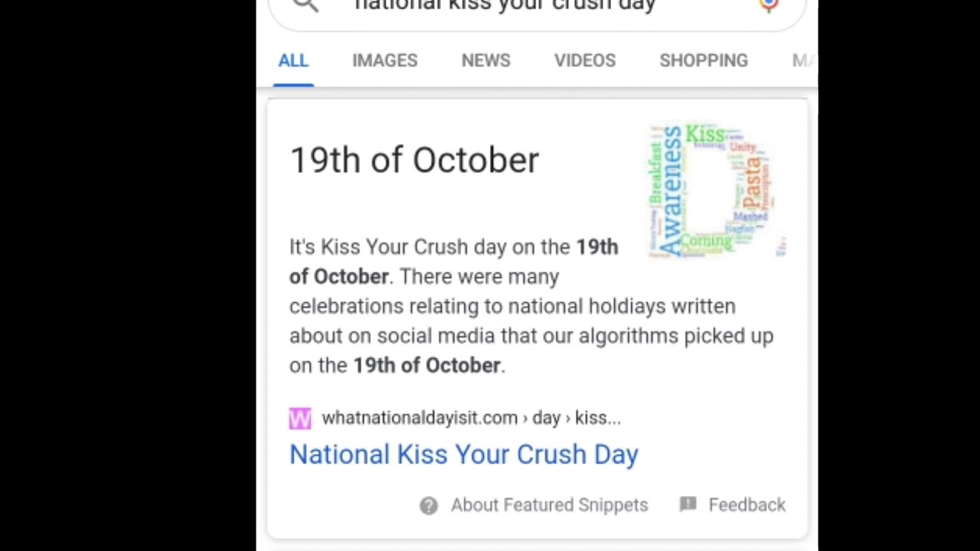Select the ALL results tab

[293, 60]
